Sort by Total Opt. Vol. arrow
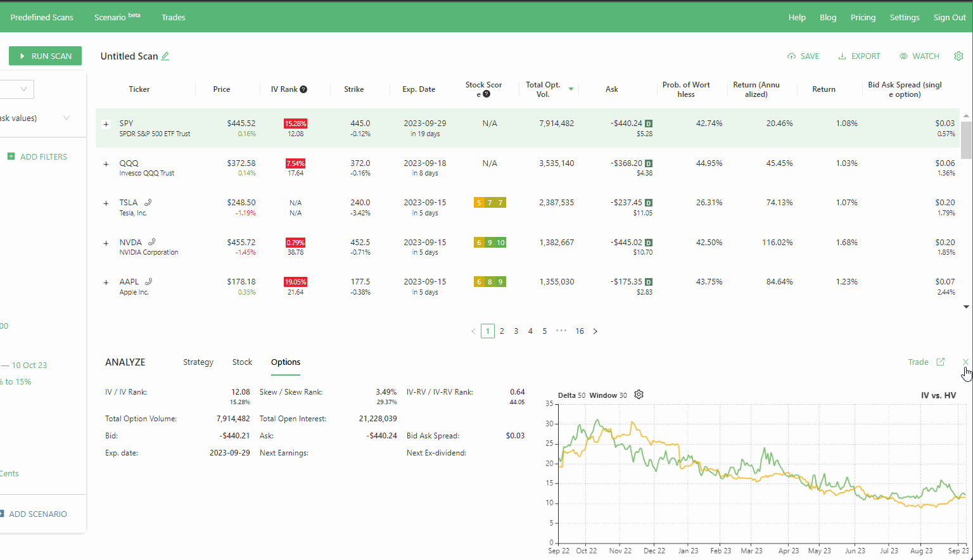The image size is (973, 560). point(571,89)
